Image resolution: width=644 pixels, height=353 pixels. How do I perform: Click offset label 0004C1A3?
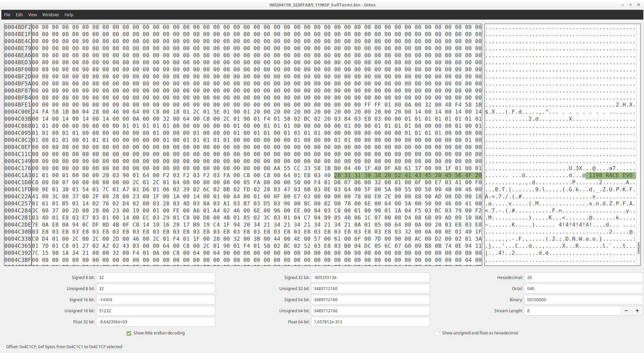18,175
